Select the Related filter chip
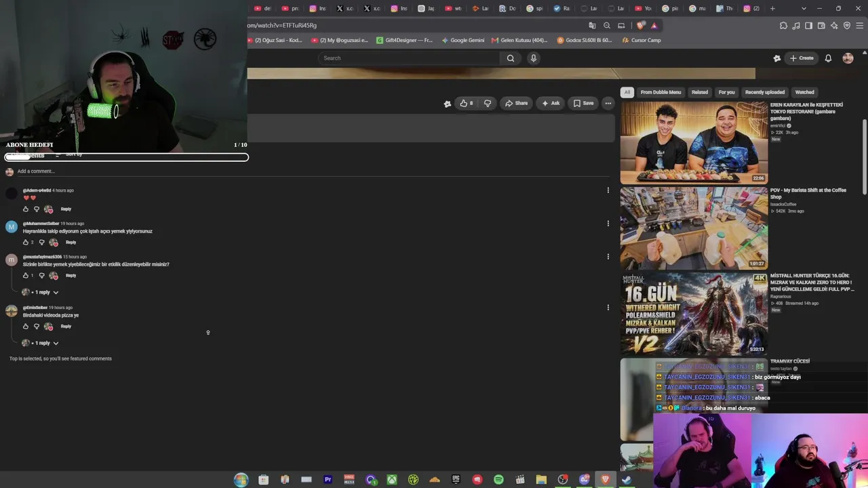The image size is (868, 488). [x=700, y=92]
